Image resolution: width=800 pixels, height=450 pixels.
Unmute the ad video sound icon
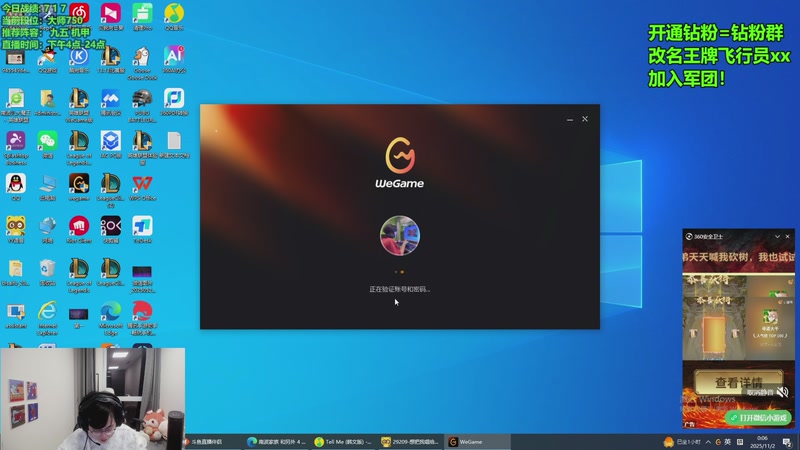pos(783,392)
